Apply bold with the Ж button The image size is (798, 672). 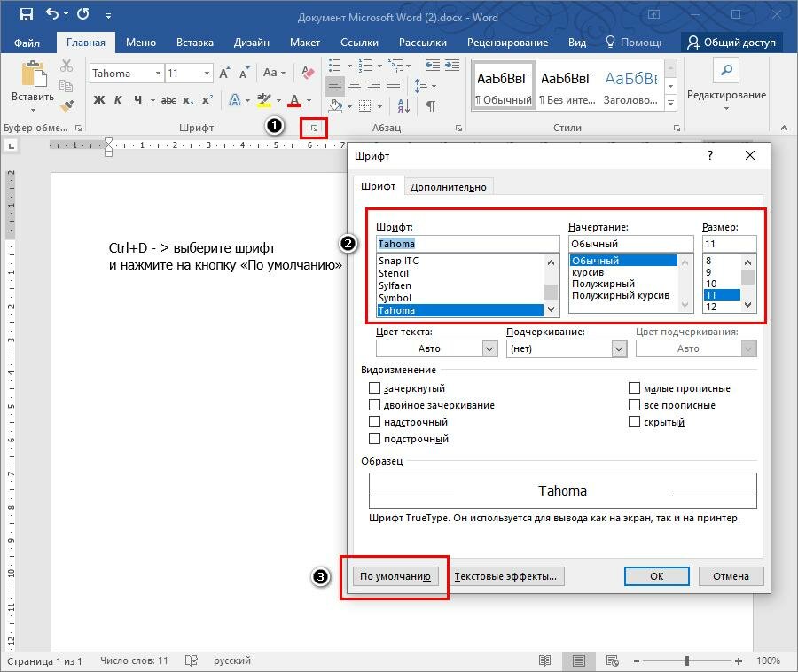click(99, 99)
